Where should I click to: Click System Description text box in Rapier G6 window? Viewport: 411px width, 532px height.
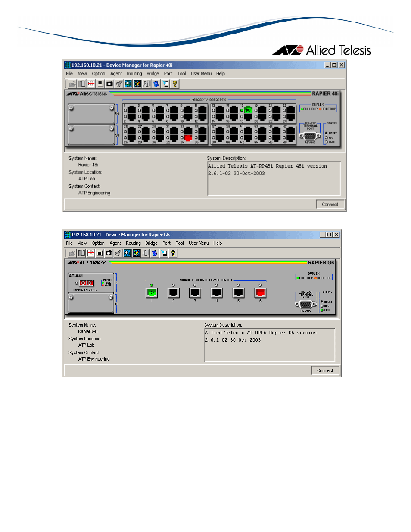coord(270,345)
